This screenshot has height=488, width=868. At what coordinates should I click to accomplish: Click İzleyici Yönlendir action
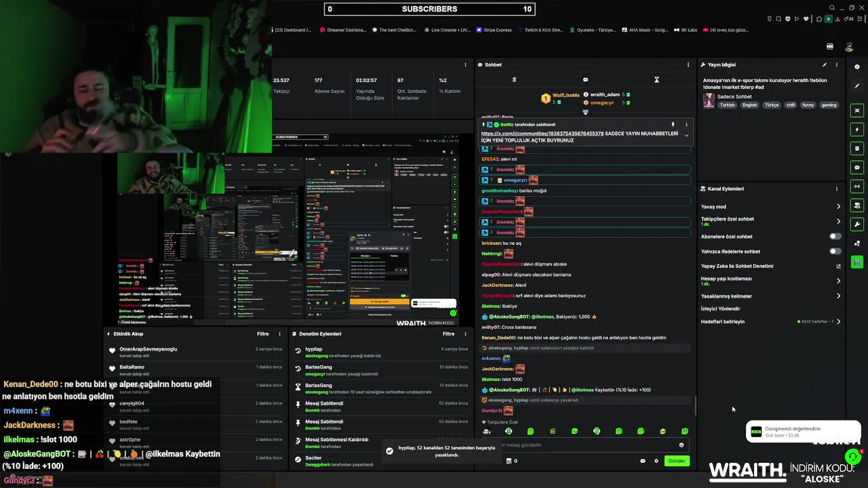click(x=720, y=309)
